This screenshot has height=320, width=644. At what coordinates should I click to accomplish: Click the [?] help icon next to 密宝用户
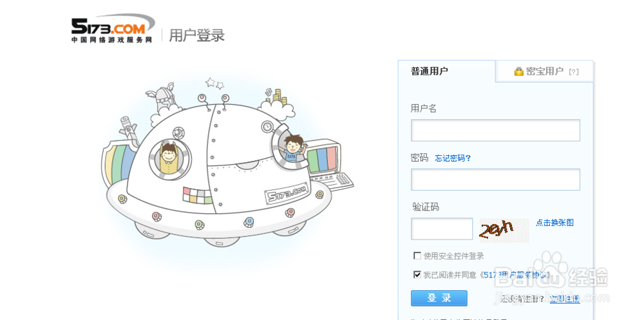pyautogui.click(x=574, y=72)
